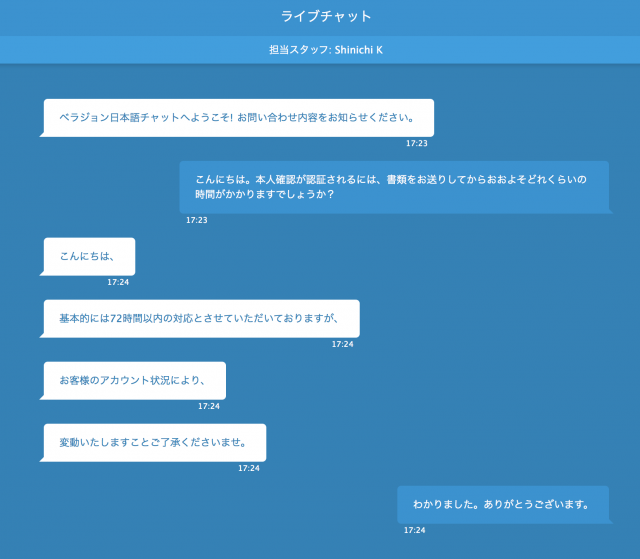Click the timestamp under the 72時間 message
The width and height of the screenshot is (640, 559).
point(342,344)
